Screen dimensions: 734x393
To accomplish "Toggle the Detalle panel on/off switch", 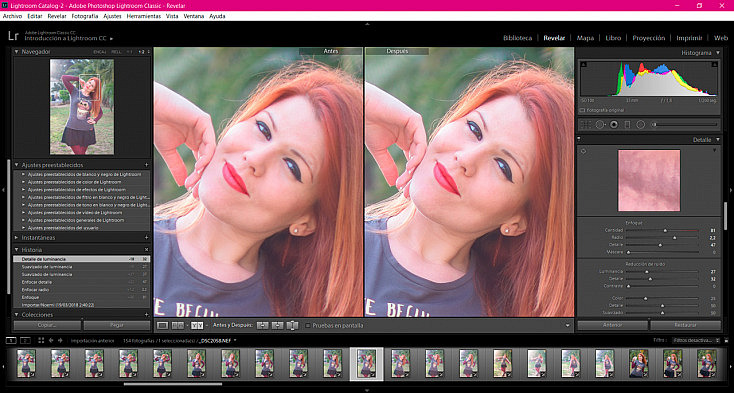I will (x=579, y=139).
